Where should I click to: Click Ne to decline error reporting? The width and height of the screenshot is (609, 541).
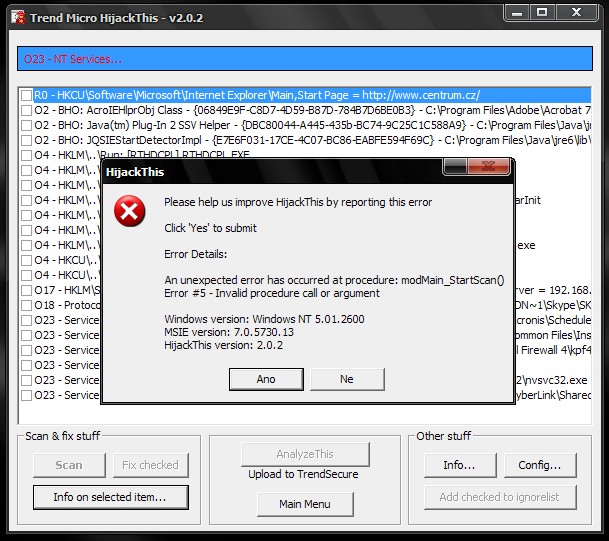click(x=347, y=379)
